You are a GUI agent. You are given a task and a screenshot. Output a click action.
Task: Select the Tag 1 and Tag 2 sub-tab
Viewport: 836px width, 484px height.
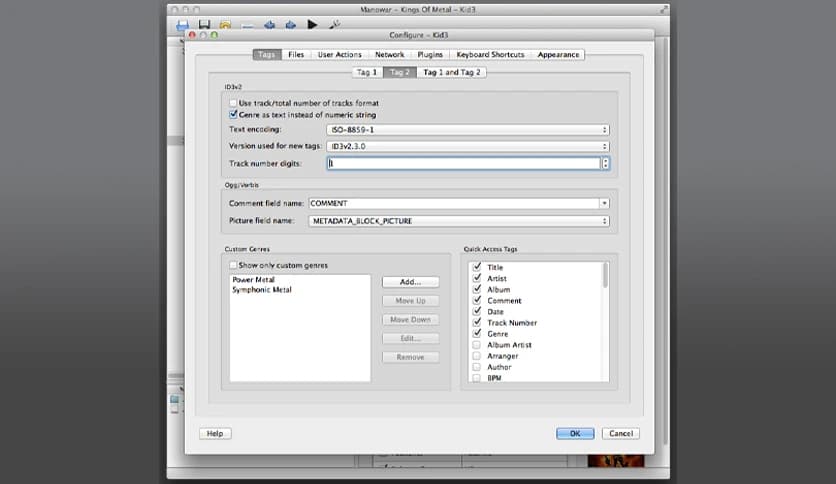pos(452,72)
